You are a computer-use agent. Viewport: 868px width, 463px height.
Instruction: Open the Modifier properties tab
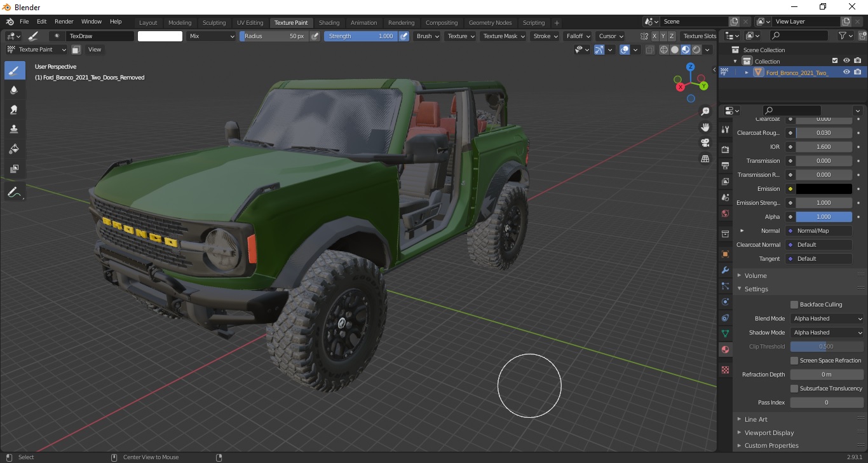click(x=725, y=270)
